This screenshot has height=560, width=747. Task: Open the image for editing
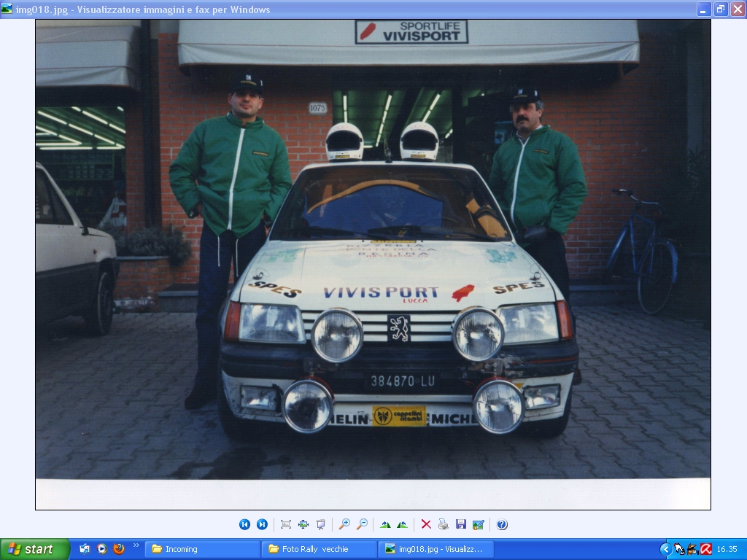click(x=479, y=524)
